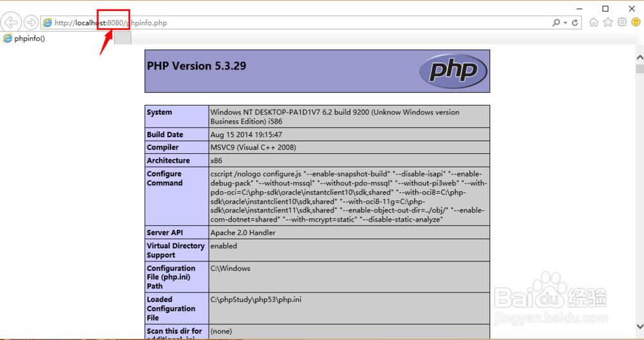Open the Tools gear icon

(x=622, y=22)
